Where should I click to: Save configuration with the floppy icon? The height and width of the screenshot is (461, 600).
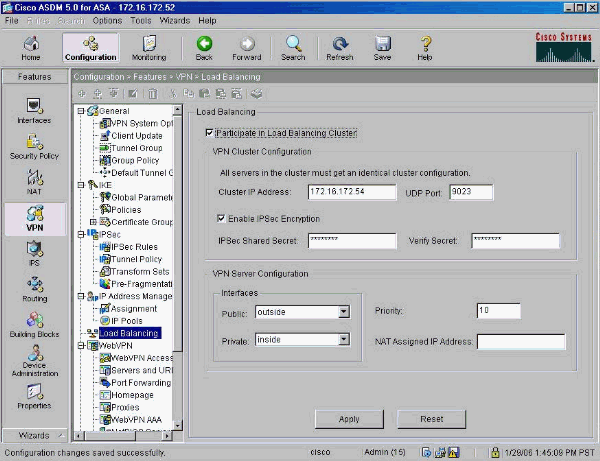click(x=382, y=48)
